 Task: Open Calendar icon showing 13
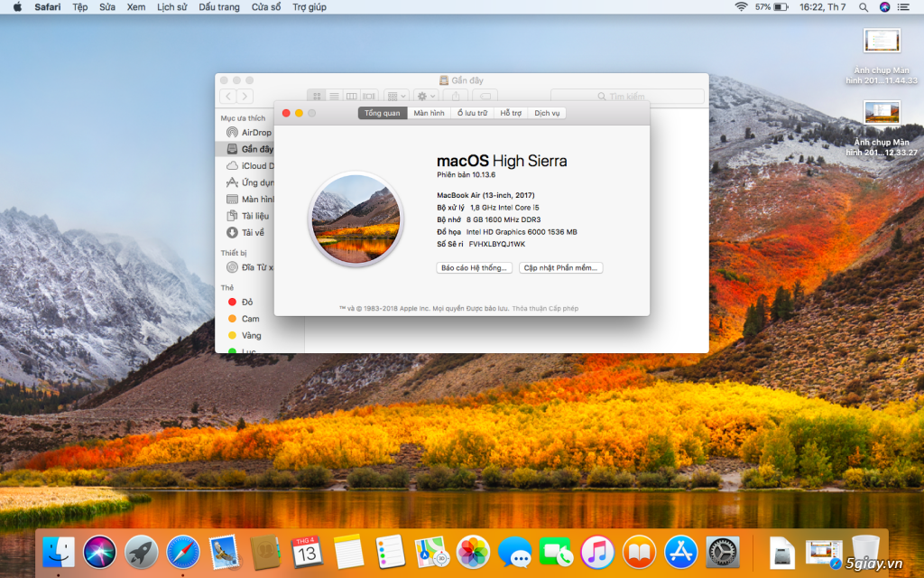pos(307,553)
